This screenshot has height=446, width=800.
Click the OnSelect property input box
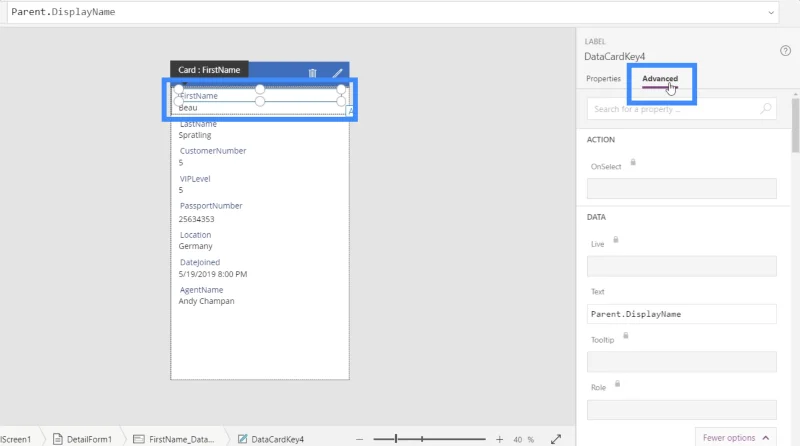point(682,188)
